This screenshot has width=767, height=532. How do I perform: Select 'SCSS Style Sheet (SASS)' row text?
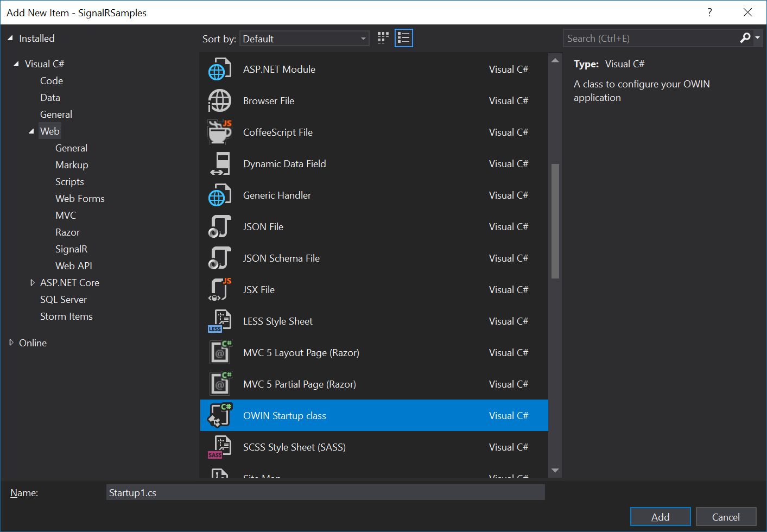[x=294, y=447]
